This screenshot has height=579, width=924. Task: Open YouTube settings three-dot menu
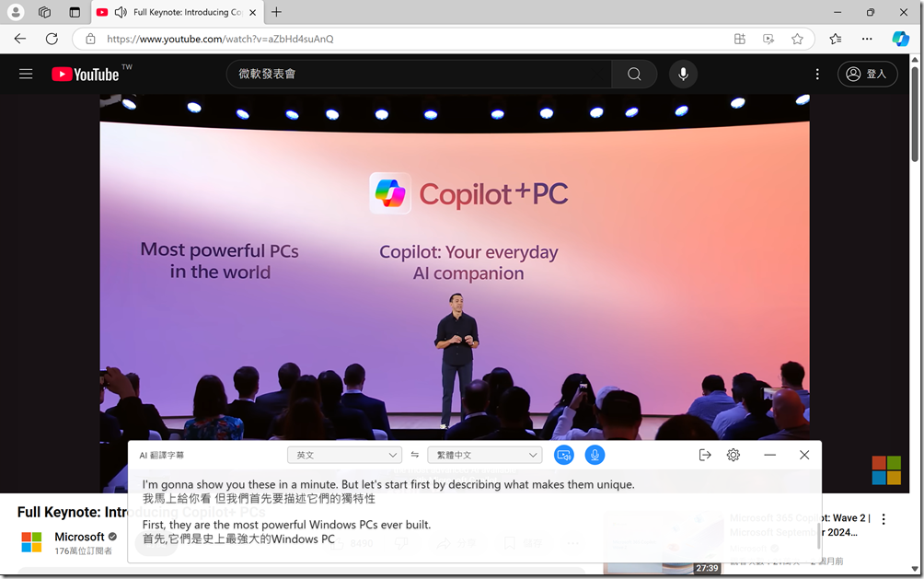[817, 74]
